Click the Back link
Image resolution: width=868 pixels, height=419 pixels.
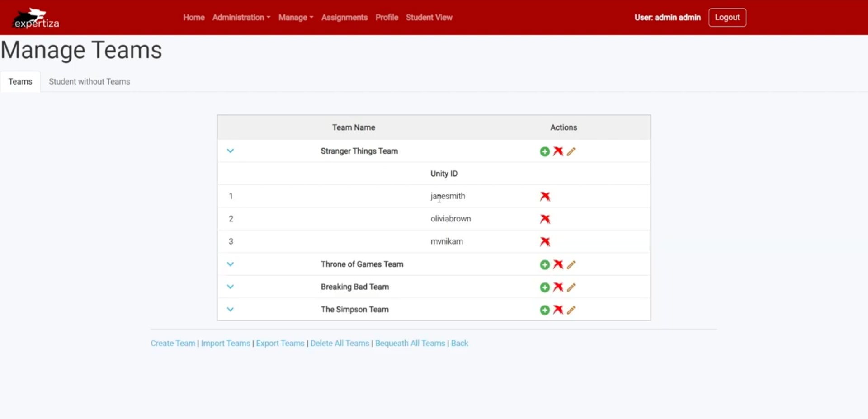click(x=459, y=343)
